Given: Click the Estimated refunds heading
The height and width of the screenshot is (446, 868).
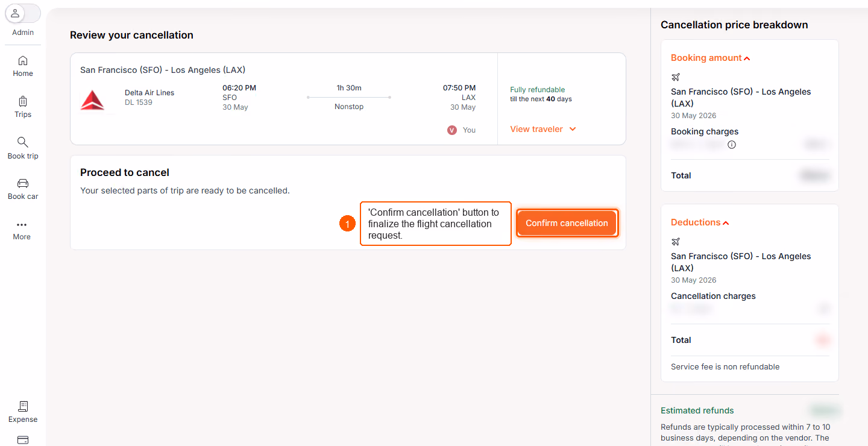Looking at the screenshot, I should tap(697, 410).
